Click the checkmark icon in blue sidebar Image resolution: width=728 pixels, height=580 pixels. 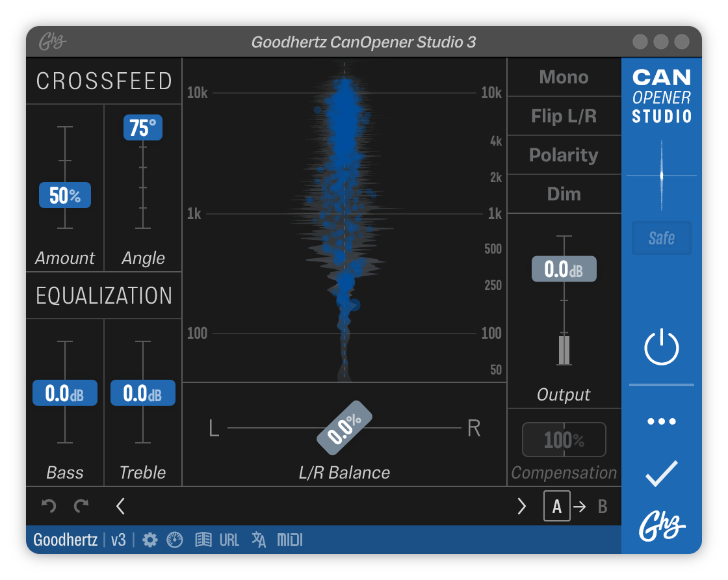coord(662,473)
